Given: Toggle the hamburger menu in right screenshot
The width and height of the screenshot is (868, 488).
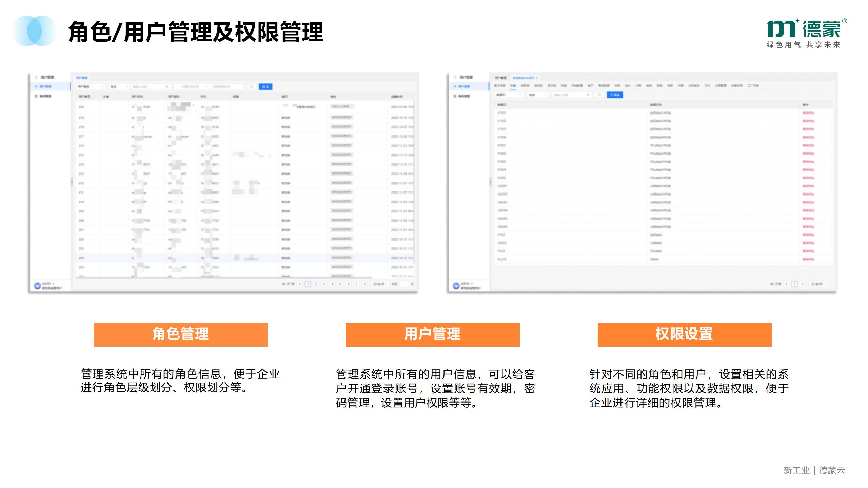Looking at the screenshot, I should click(455, 77).
